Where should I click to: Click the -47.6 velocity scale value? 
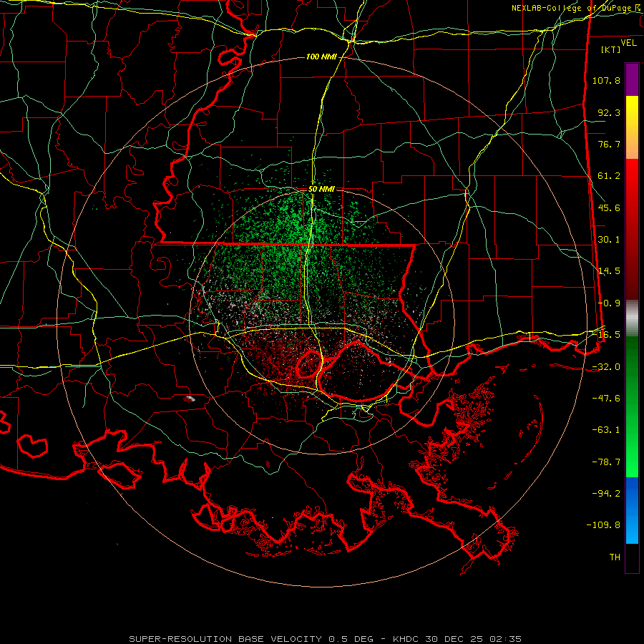[606, 399]
